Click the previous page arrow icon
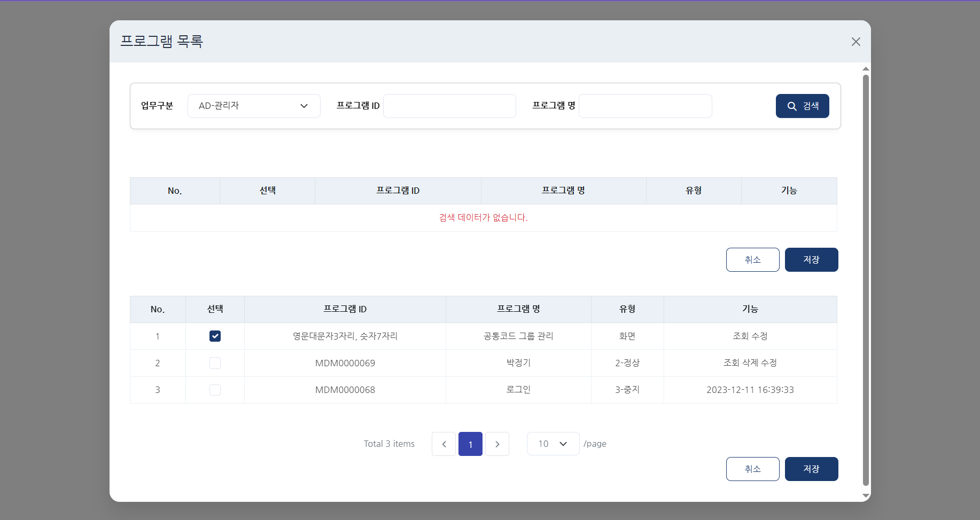This screenshot has height=520, width=980. pos(444,444)
